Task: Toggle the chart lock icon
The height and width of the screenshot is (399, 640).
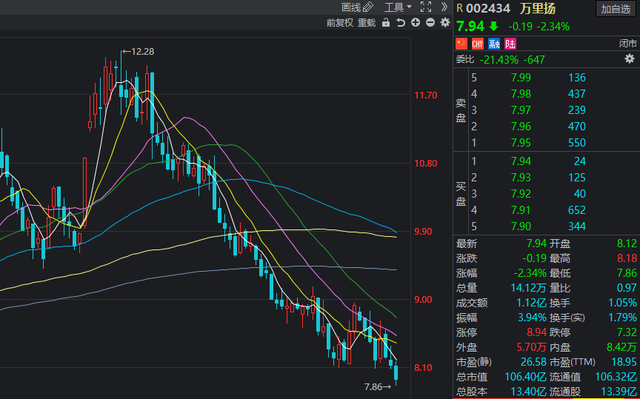Action: click(x=386, y=23)
